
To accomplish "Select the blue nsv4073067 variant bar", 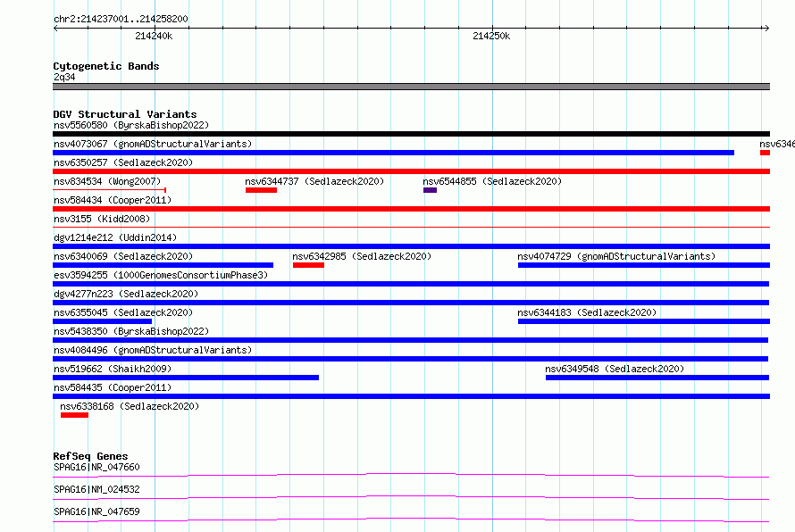I will [x=393, y=153].
